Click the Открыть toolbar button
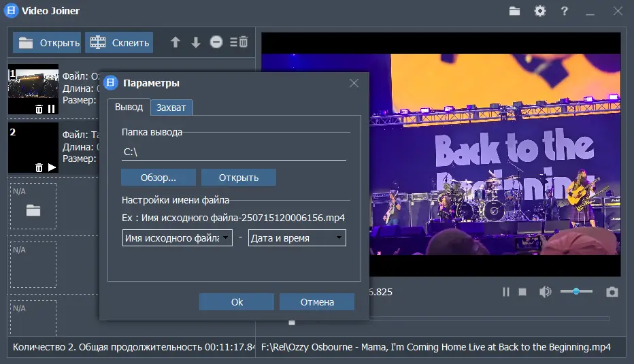Image resolution: width=634 pixels, height=364 pixels. 47,42
